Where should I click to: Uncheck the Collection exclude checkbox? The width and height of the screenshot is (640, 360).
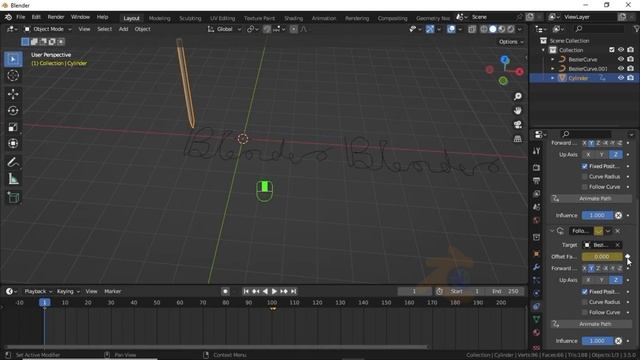(x=611, y=50)
